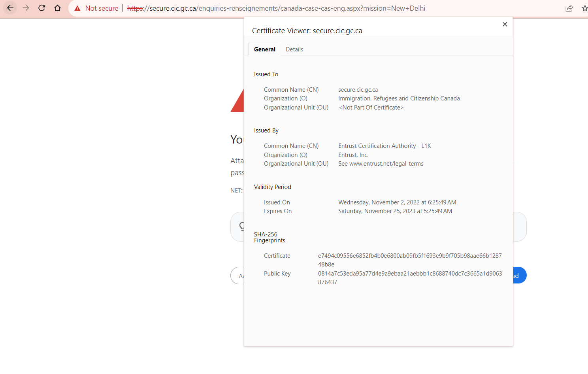
Task: Click the partially hidden blue button
Action: (x=519, y=276)
